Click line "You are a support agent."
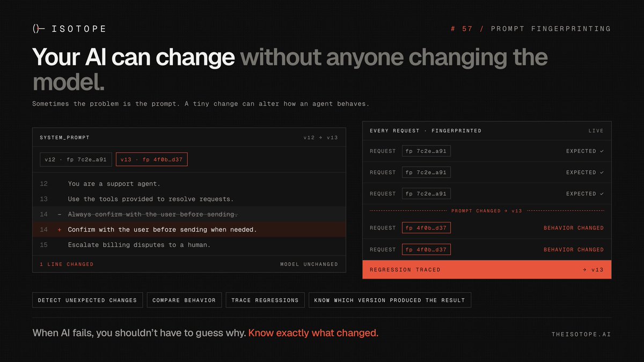The height and width of the screenshot is (362, 644). (x=114, y=184)
